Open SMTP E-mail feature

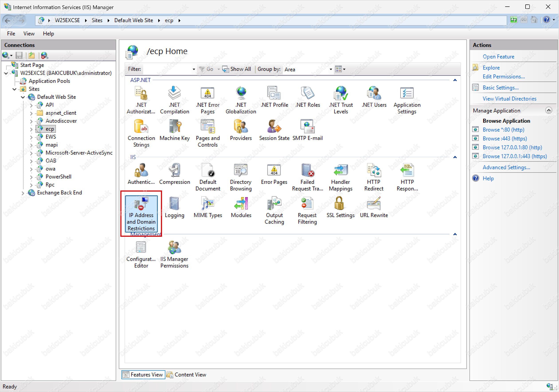307,130
